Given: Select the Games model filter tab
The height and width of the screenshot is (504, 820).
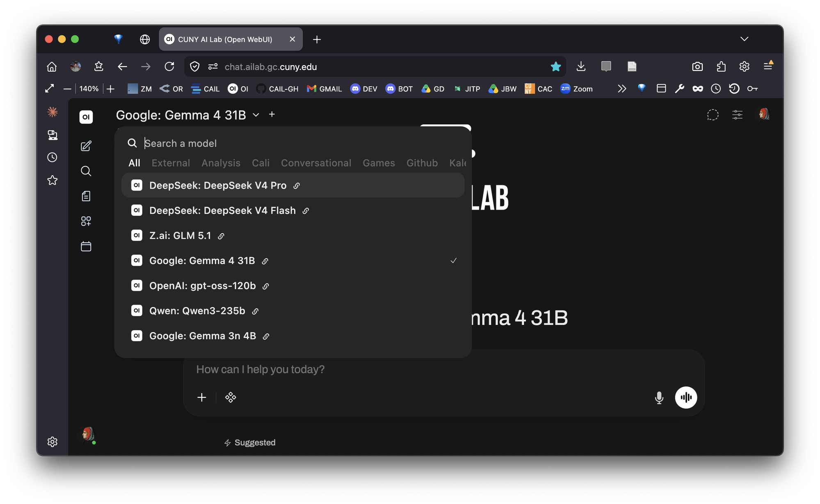Looking at the screenshot, I should [379, 163].
